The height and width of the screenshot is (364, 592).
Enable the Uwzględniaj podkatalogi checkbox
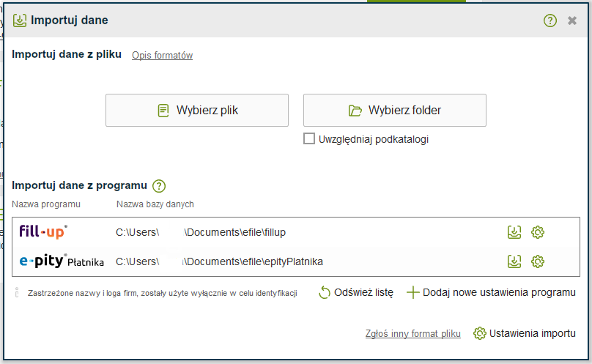[x=309, y=138]
